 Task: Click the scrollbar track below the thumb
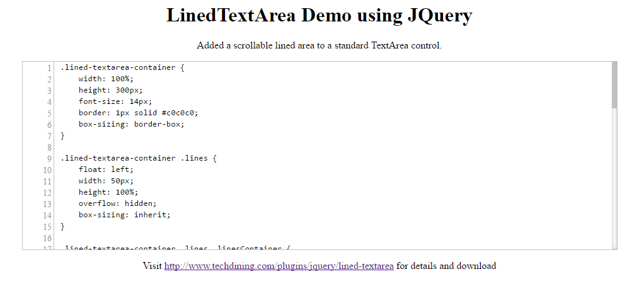coord(614,179)
